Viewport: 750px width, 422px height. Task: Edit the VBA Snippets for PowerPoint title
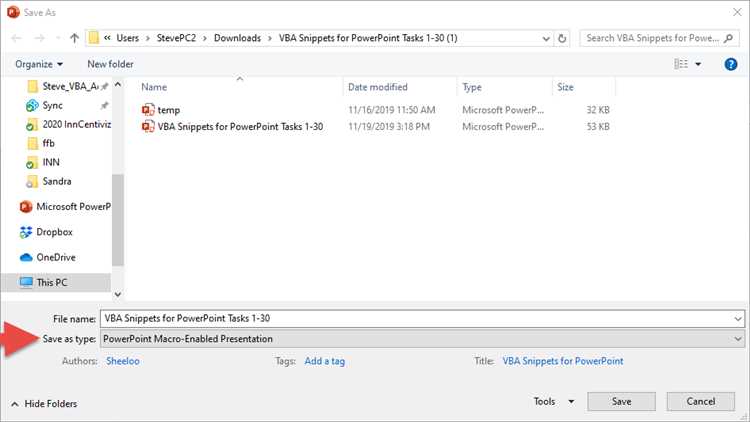point(562,361)
